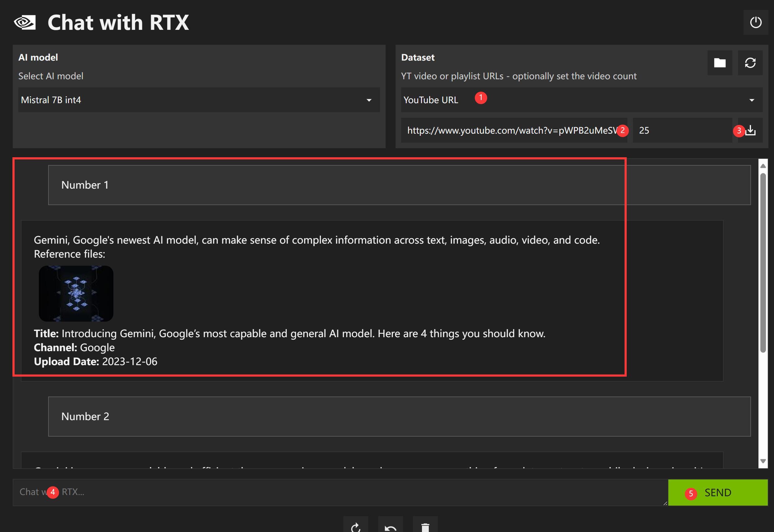Click the NVIDIA logo in the header
This screenshot has width=774, height=532.
[25, 22]
